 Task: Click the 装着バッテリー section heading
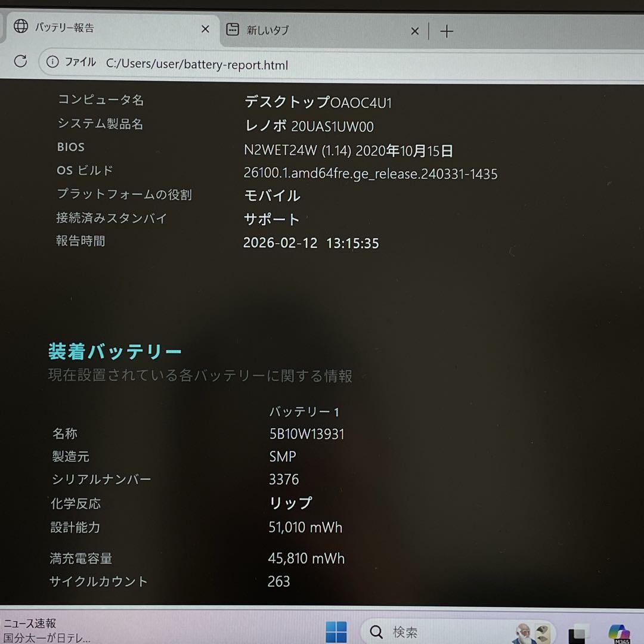114,351
